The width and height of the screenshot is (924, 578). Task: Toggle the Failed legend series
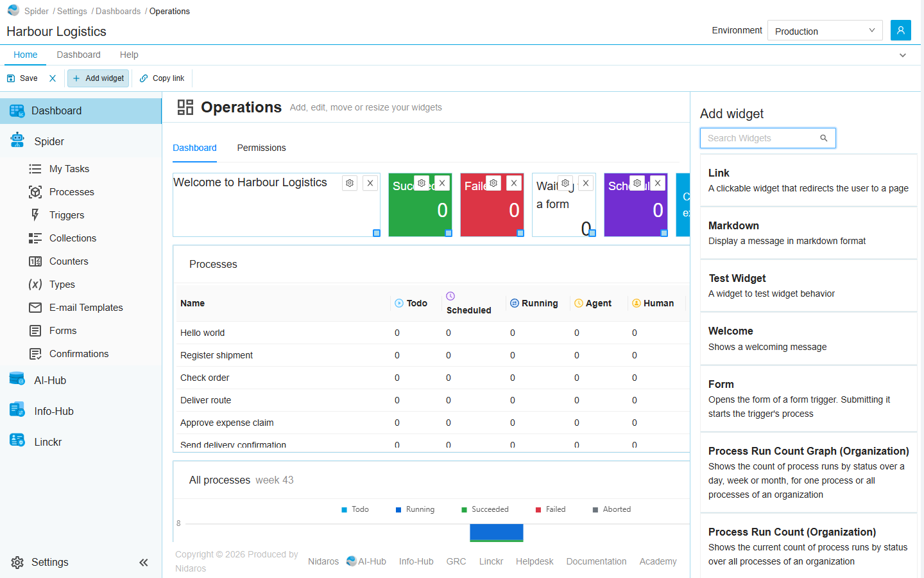pos(551,509)
